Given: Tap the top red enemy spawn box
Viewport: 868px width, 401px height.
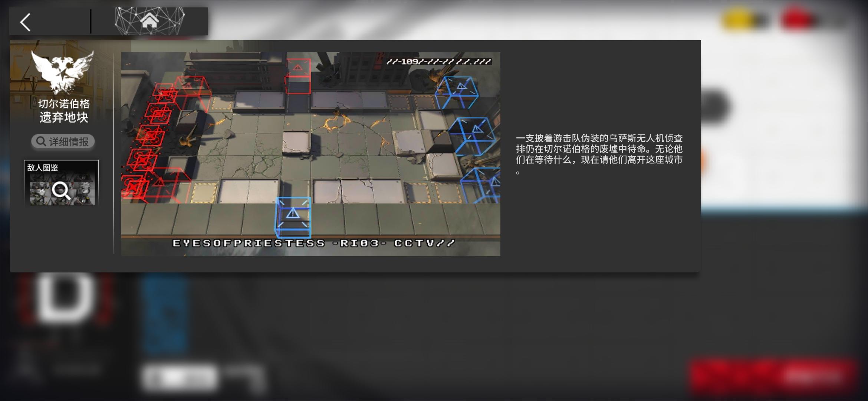Looking at the screenshot, I should point(298,76).
